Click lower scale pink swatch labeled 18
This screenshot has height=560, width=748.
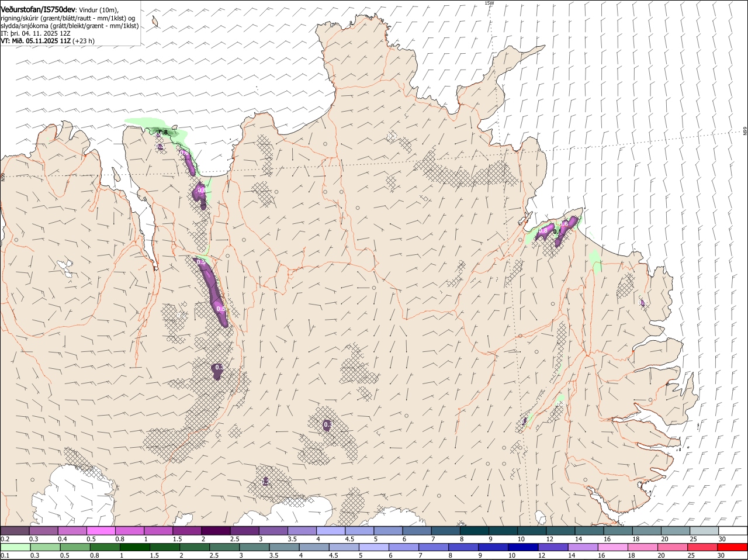click(x=643, y=547)
